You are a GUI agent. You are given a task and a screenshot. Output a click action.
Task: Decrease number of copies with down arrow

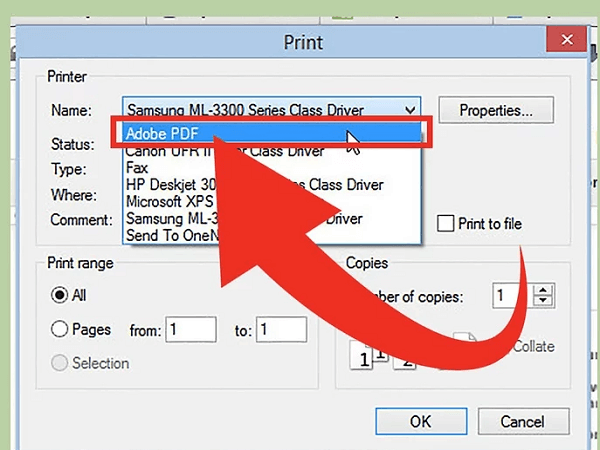[x=543, y=301]
